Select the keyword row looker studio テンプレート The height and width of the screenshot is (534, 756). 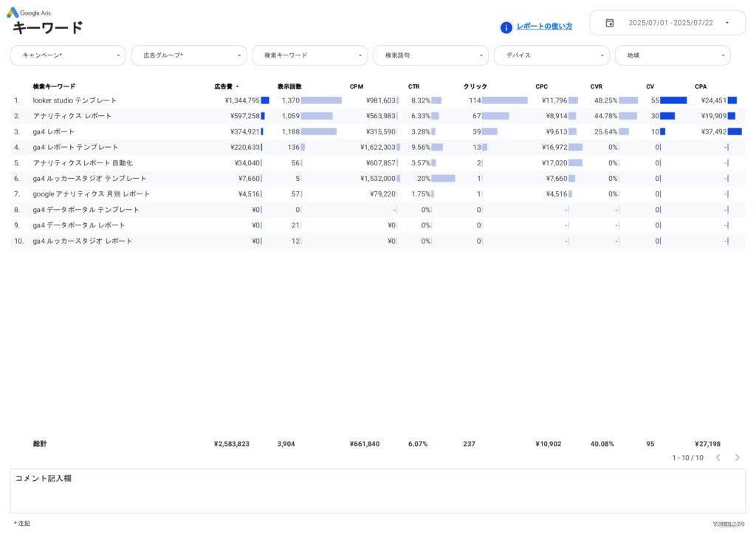(x=77, y=100)
